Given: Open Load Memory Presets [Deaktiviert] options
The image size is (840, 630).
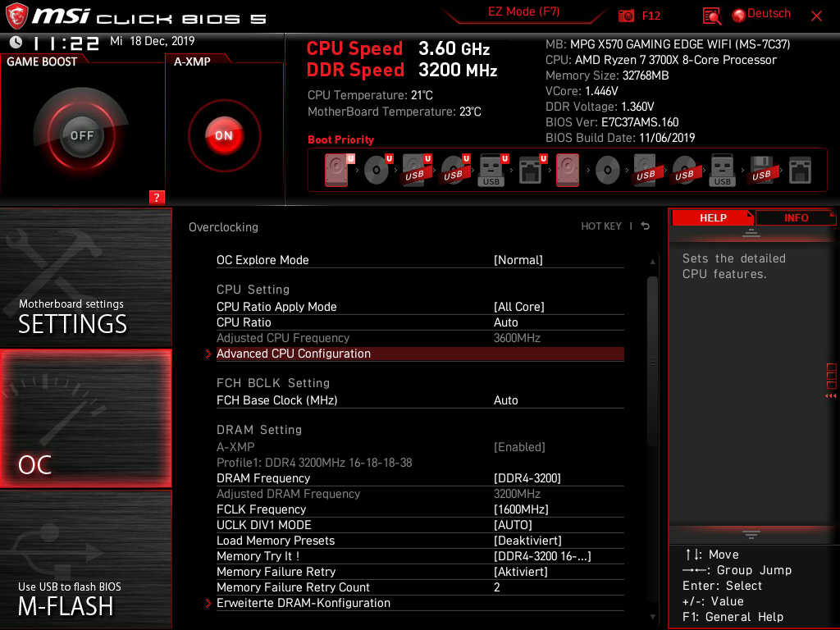Looking at the screenshot, I should [527, 540].
